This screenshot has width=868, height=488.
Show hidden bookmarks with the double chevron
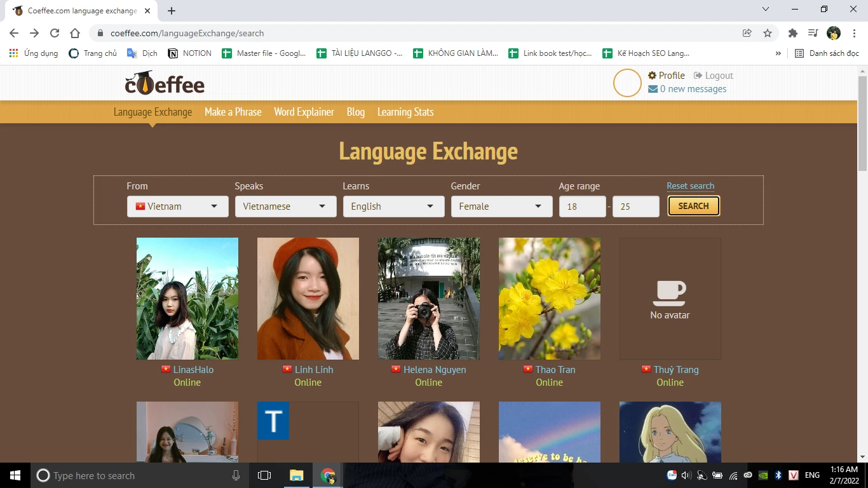pyautogui.click(x=778, y=53)
